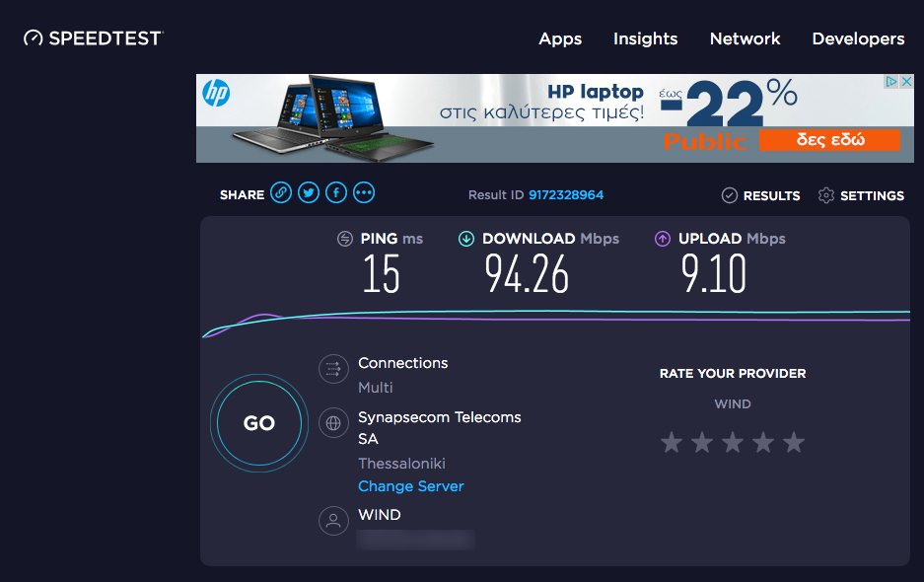The image size is (924, 582).
Task: Open result ID 9172328964 link
Action: [x=566, y=195]
